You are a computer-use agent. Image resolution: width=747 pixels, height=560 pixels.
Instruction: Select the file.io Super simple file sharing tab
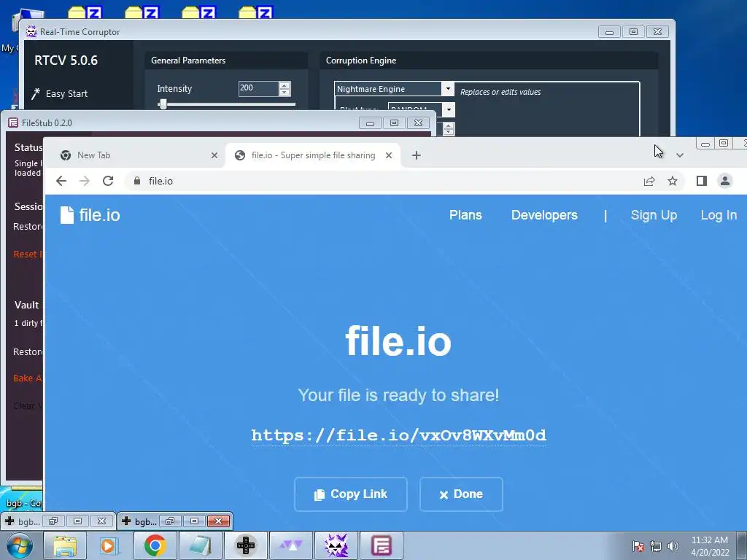[313, 155]
